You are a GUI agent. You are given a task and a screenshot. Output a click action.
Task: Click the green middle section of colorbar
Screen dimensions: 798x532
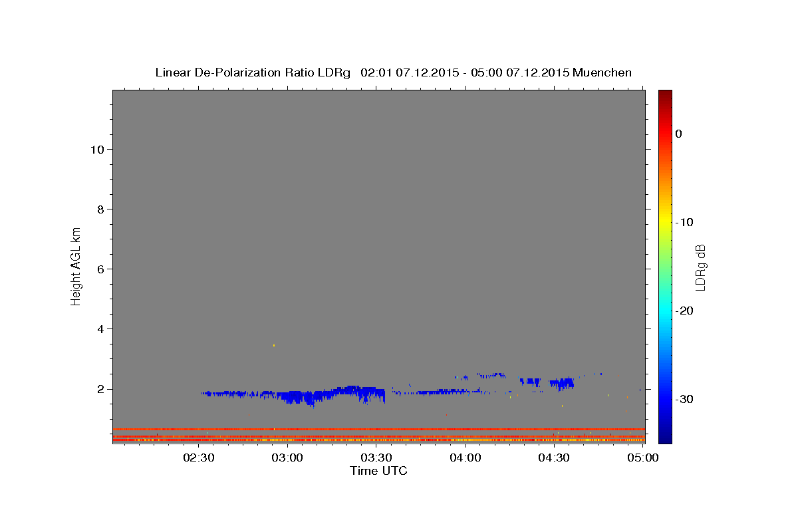point(665,266)
